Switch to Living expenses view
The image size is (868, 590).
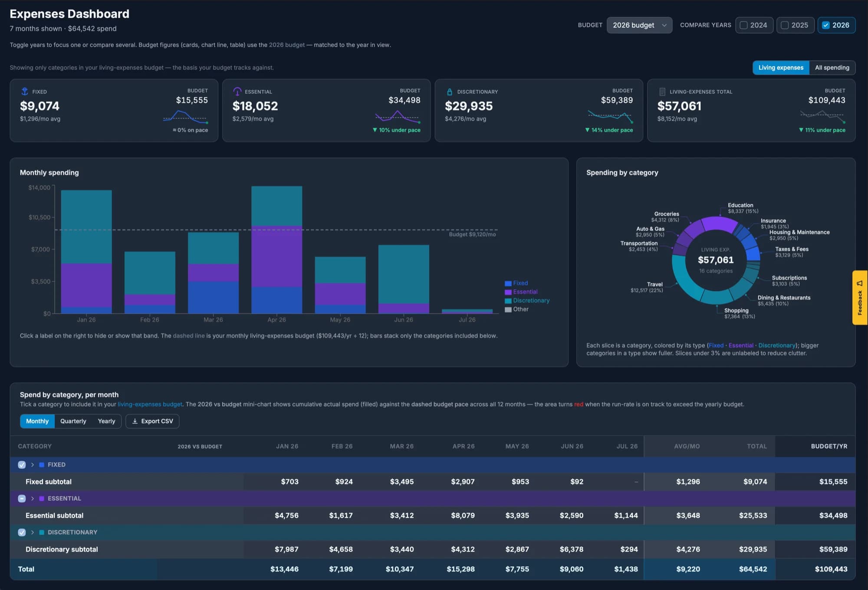781,68
